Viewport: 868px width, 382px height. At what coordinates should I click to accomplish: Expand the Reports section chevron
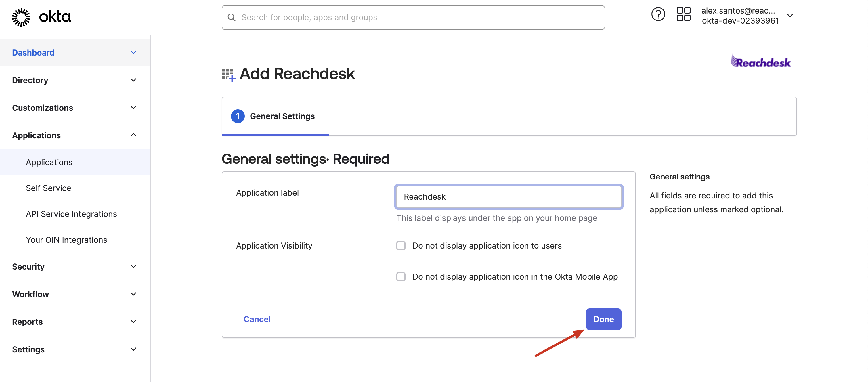coord(133,322)
